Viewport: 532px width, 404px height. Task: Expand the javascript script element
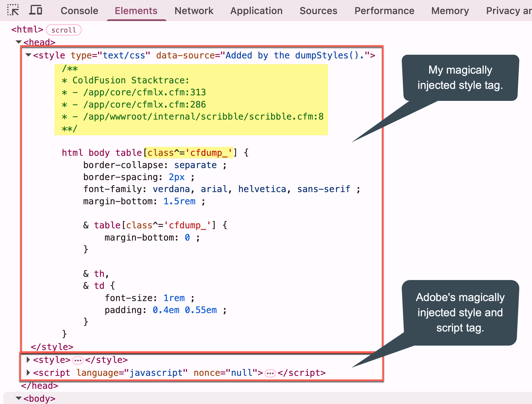coord(28,373)
